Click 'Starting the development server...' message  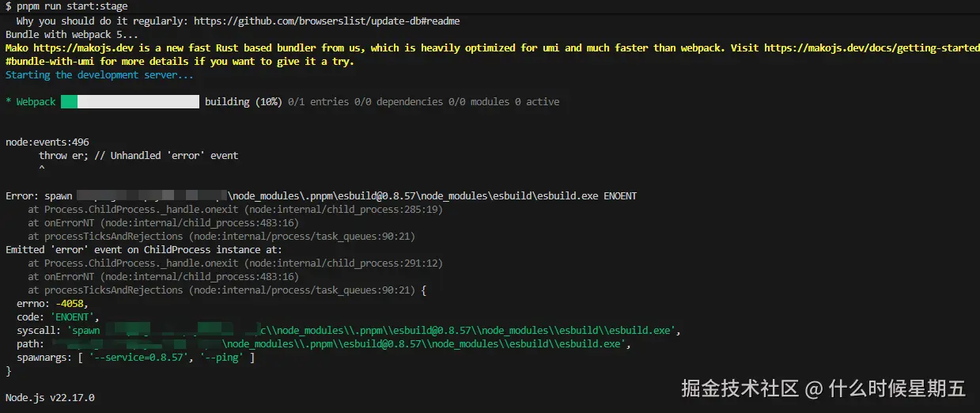tap(99, 75)
